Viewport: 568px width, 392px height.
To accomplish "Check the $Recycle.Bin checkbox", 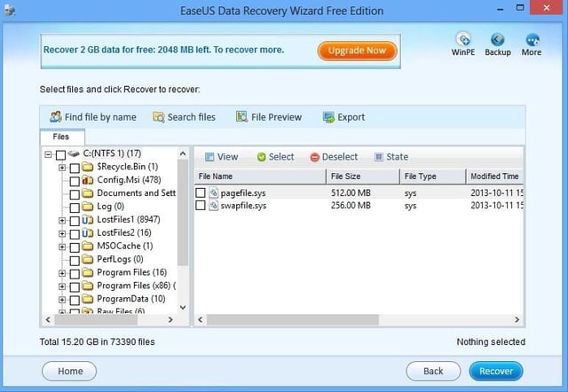I will 75,168.
